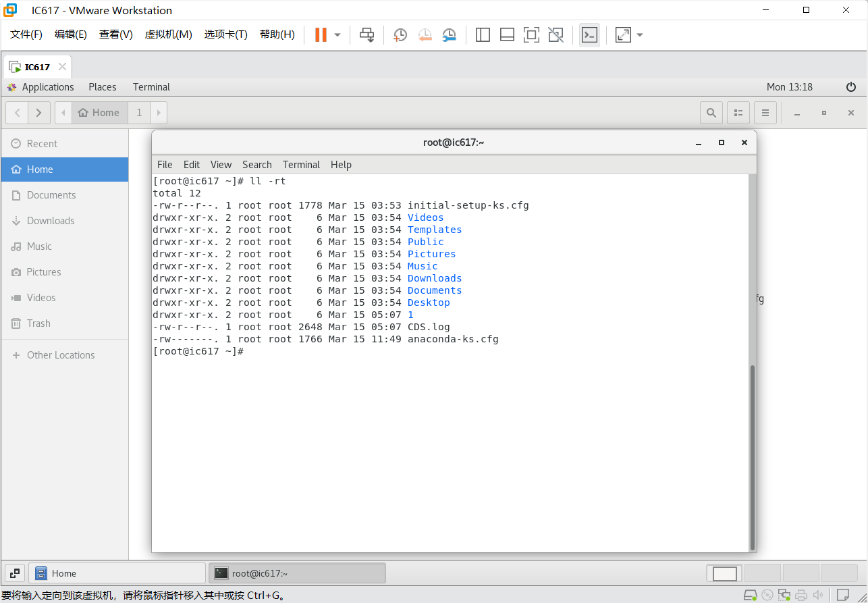This screenshot has height=603, width=868.
Task: Click the right path-bar scroll arrow
Action: [x=159, y=113]
